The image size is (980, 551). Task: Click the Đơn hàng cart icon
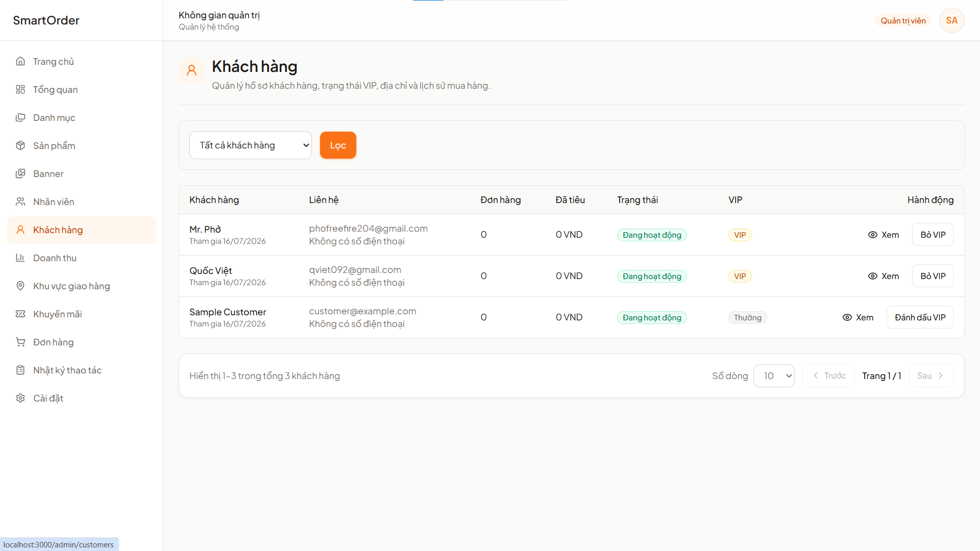click(x=20, y=342)
